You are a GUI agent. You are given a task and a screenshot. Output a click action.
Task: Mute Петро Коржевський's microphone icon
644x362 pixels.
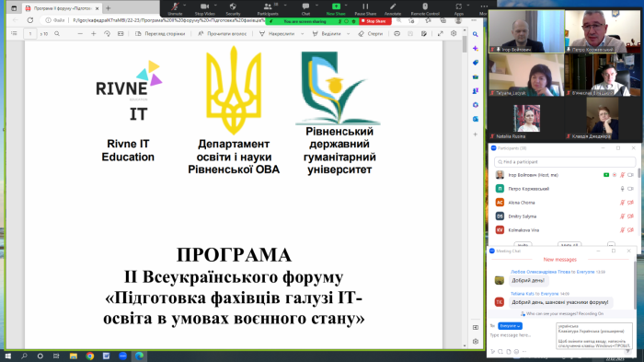[623, 189]
